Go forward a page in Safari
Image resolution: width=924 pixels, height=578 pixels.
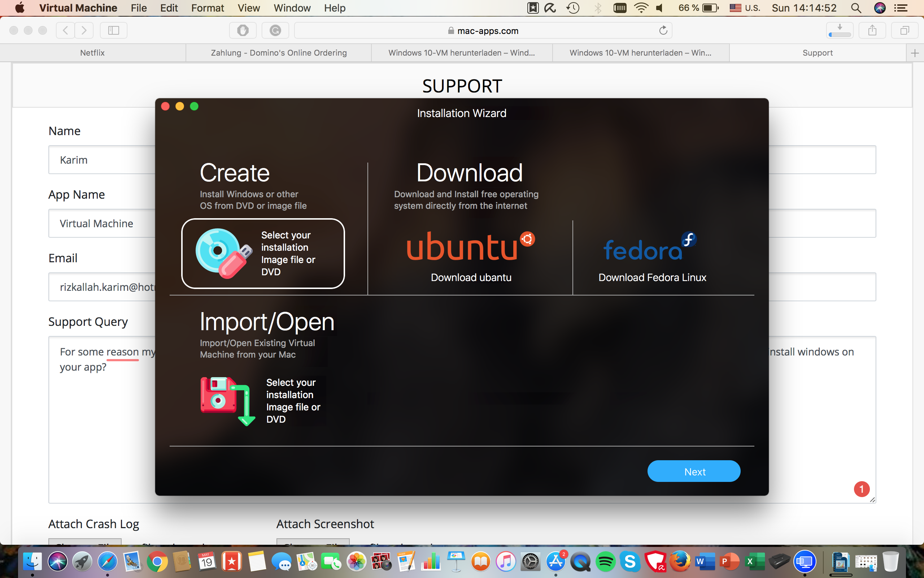point(84,30)
